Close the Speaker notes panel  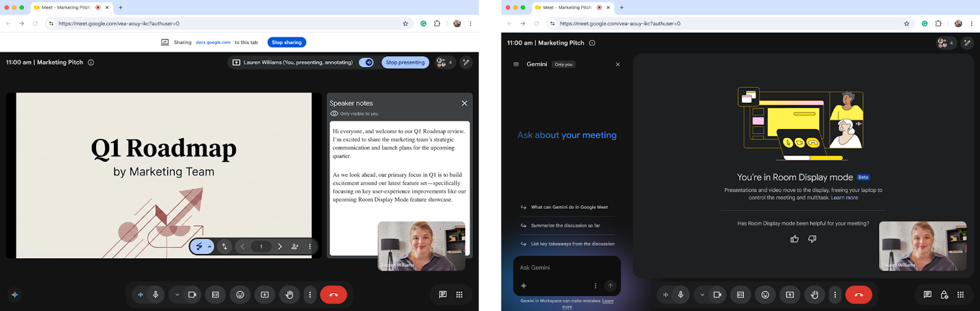coord(464,103)
